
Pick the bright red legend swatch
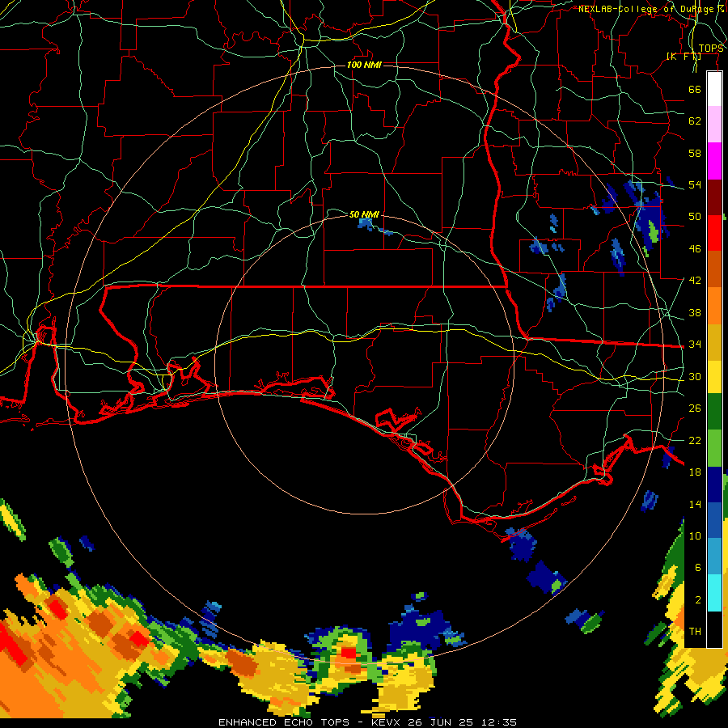coord(714,233)
